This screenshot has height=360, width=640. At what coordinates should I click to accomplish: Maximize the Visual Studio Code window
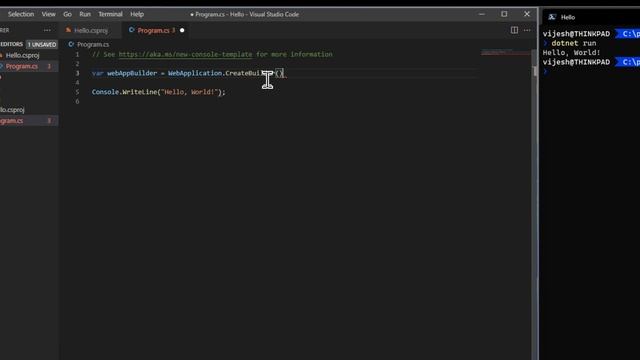pyautogui.click(x=504, y=14)
